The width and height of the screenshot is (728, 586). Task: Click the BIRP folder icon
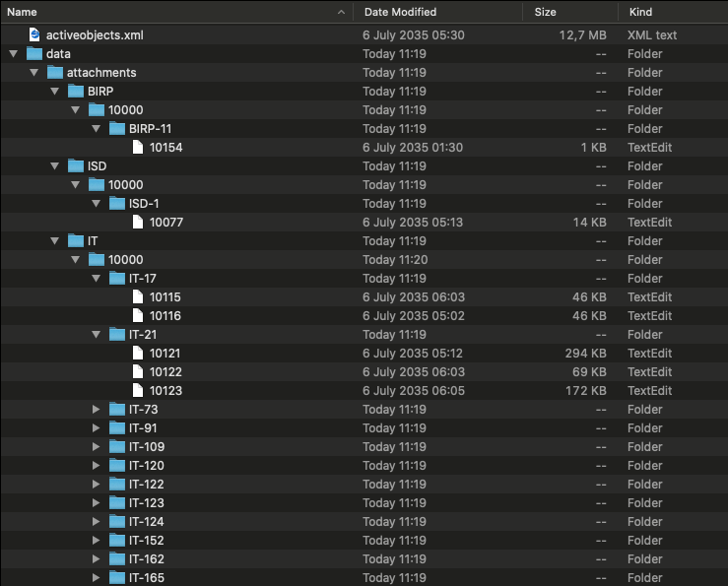(x=76, y=91)
